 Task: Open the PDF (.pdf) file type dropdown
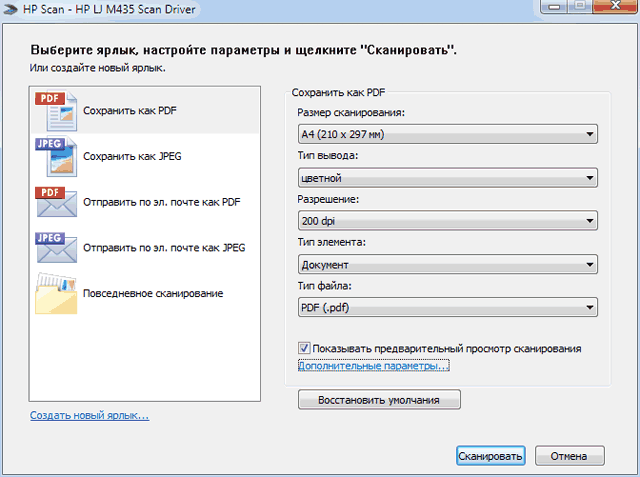pyautogui.click(x=447, y=308)
